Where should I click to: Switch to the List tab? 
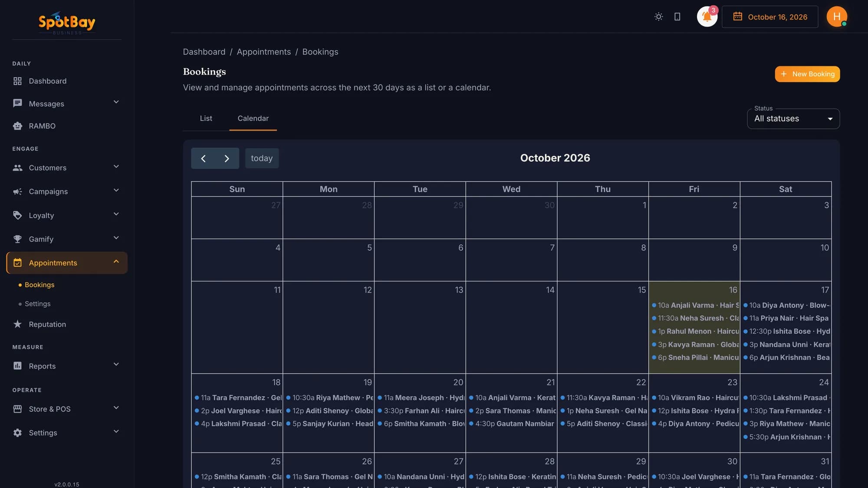pos(206,118)
